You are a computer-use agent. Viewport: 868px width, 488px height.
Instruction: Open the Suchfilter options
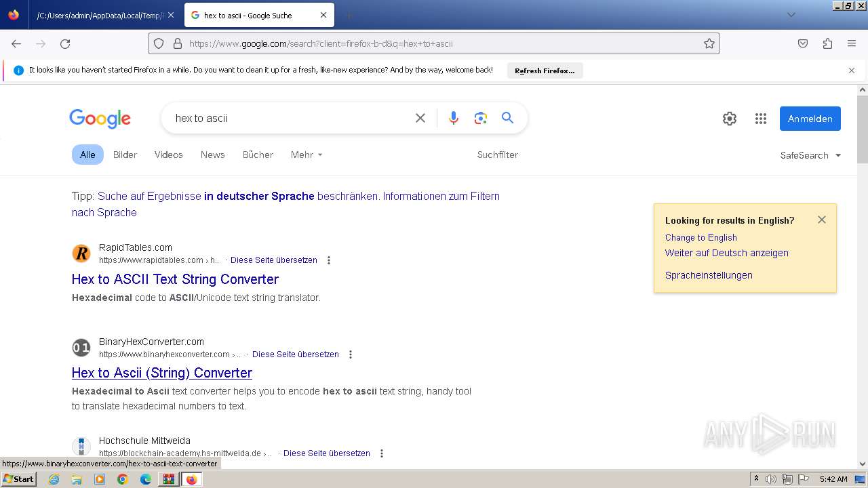click(497, 155)
